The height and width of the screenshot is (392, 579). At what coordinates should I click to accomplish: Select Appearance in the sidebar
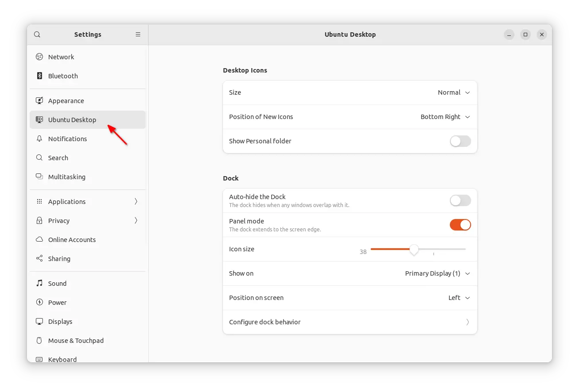point(66,101)
